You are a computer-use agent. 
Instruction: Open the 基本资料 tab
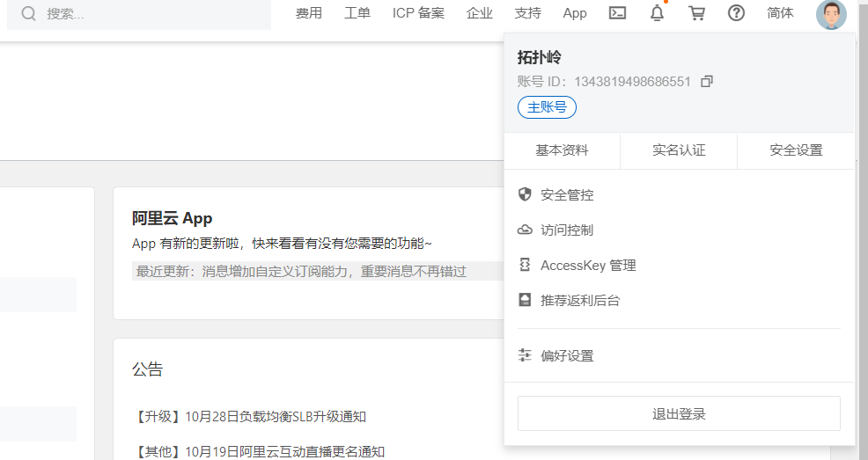pos(562,150)
